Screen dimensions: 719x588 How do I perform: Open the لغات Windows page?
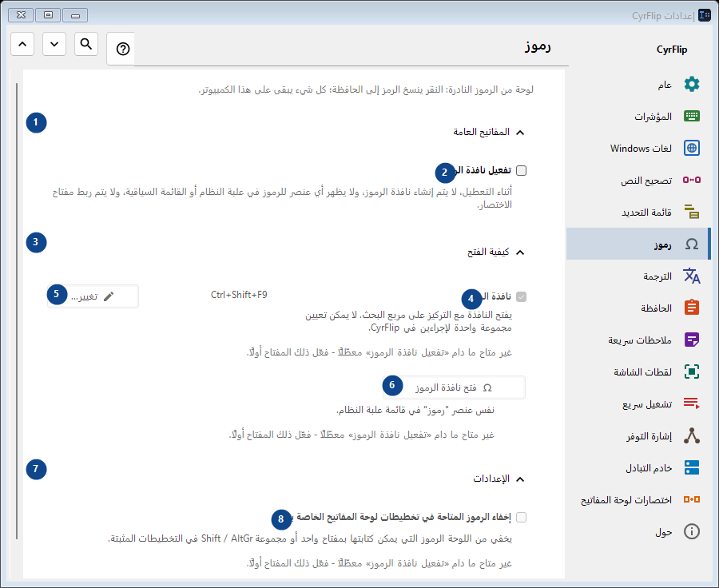638,148
